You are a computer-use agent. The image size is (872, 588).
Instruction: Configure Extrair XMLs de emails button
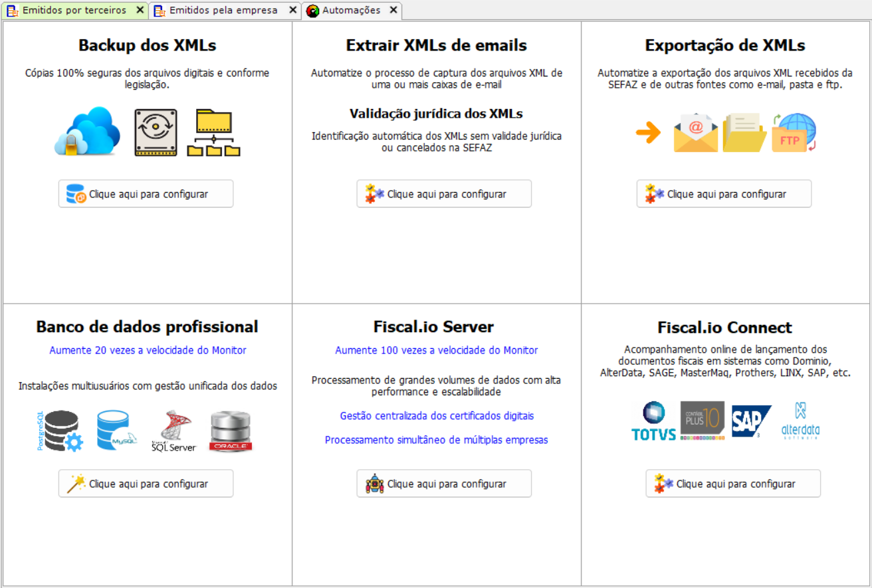point(444,194)
